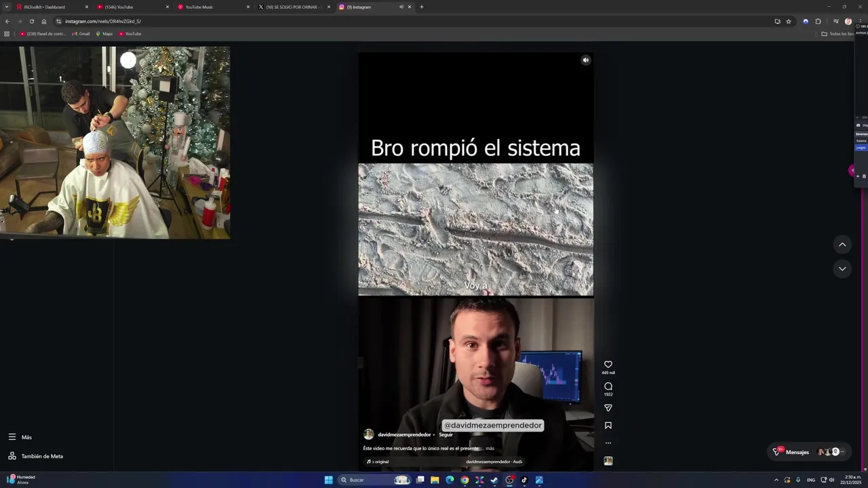Install app icon in address bar

(777, 21)
